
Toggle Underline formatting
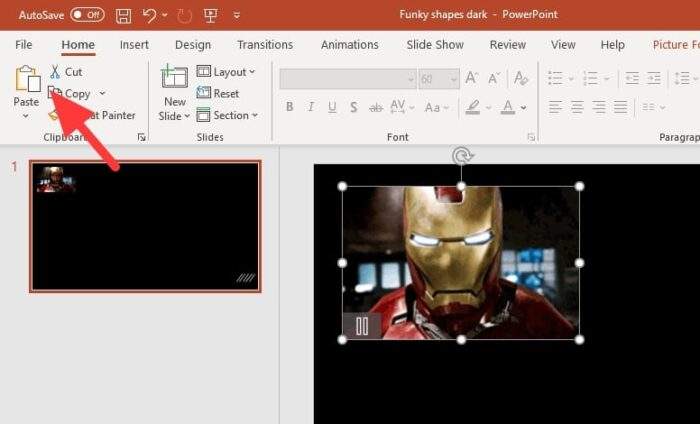click(332, 107)
